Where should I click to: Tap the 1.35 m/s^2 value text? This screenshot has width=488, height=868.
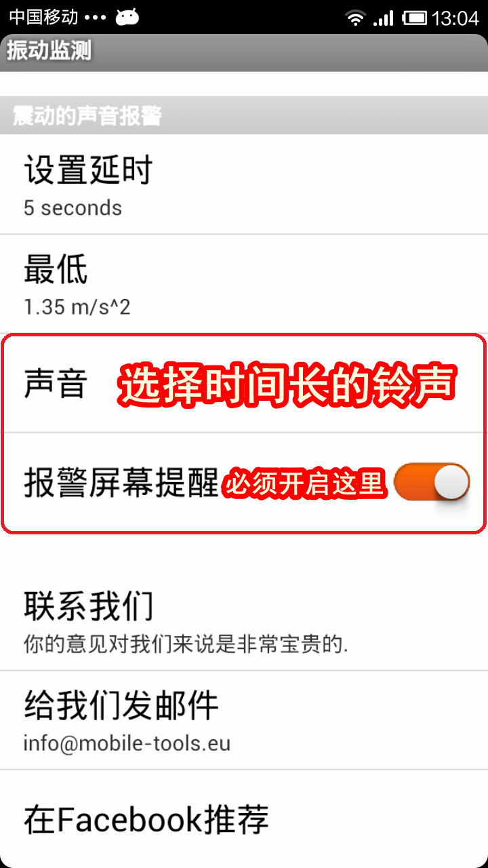click(77, 307)
